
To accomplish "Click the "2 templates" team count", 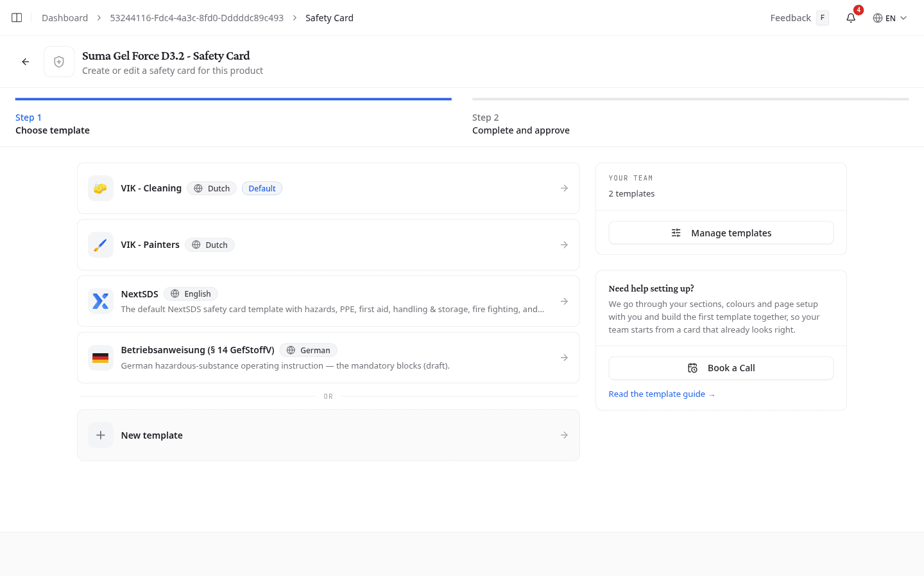I will click(632, 194).
